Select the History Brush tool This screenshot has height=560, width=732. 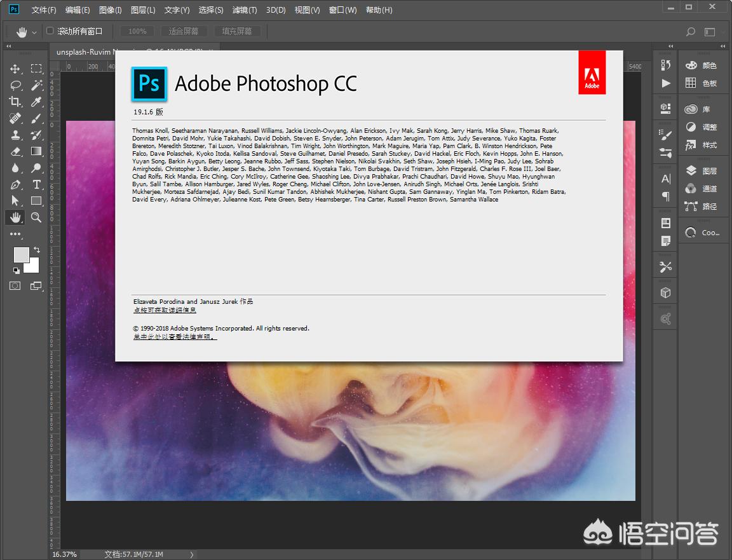36,135
